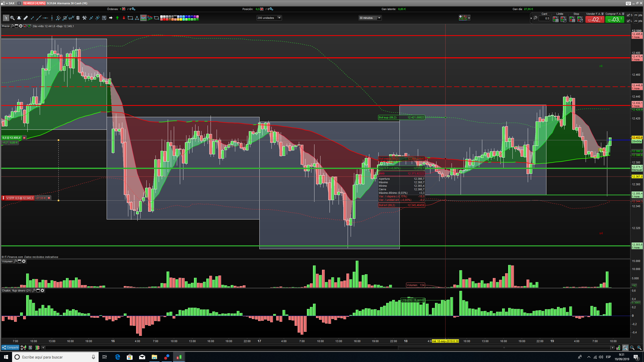Click the trash can delete-objects icon
This screenshot has height=362, width=644.
[78, 18]
